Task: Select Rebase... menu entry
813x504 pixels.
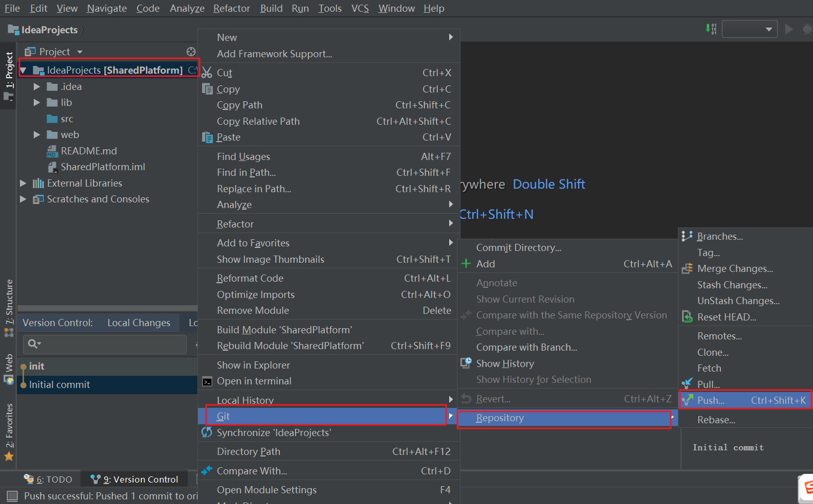Action: pos(716,420)
